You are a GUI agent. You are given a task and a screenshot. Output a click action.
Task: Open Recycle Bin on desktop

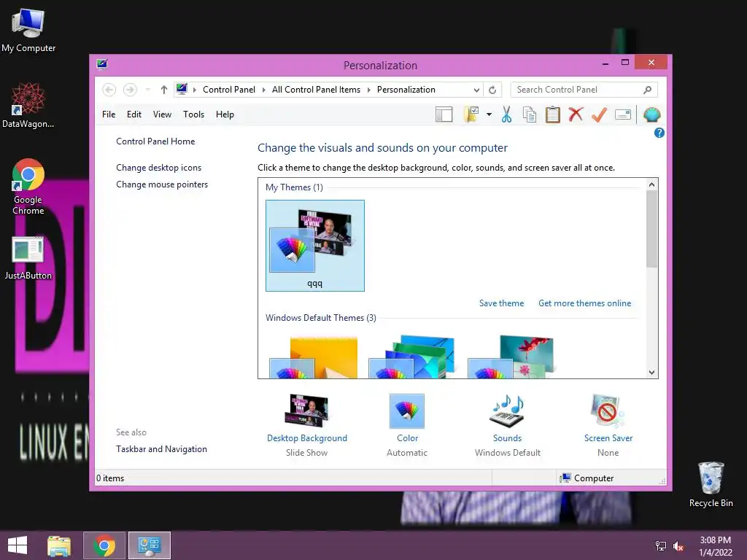711,484
